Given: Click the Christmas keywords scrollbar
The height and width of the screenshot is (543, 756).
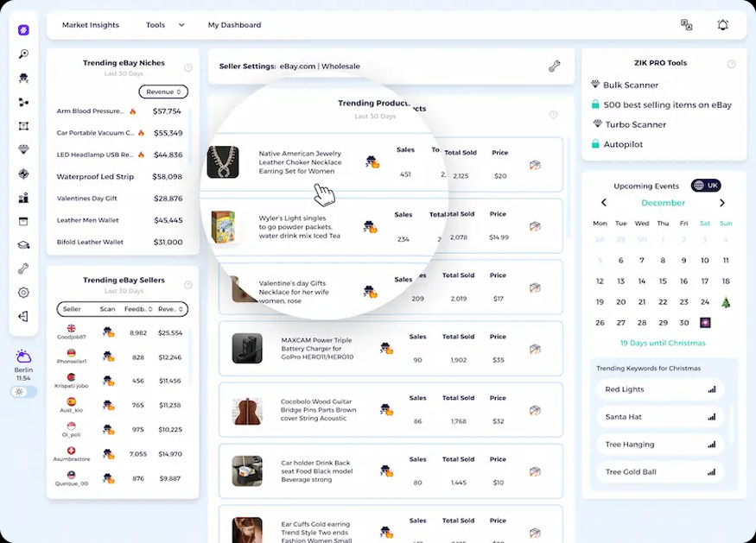Looking at the screenshot, I should [732, 424].
